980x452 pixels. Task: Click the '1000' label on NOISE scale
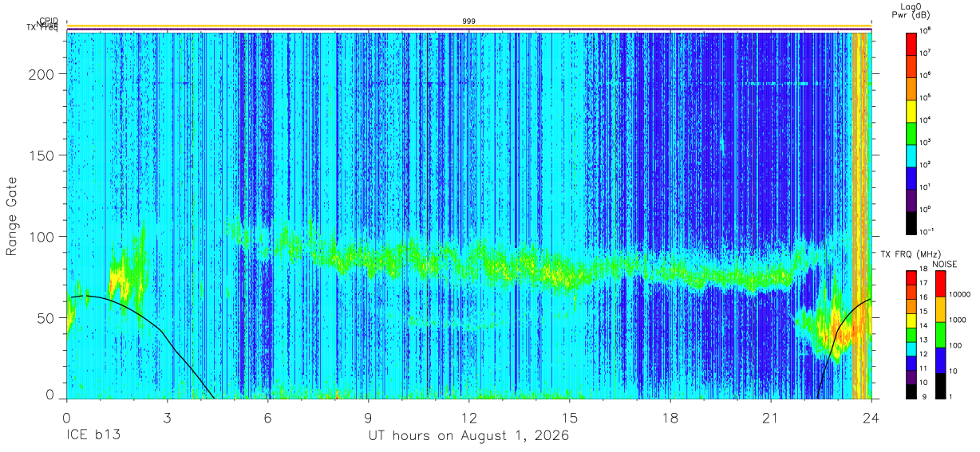[958, 320]
